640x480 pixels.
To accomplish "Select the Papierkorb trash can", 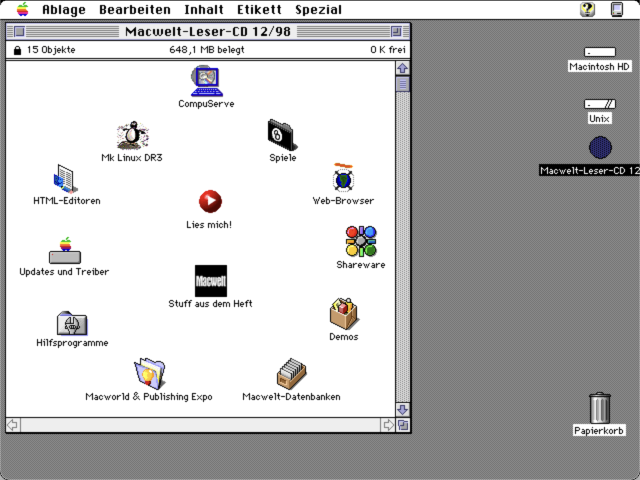I will point(600,408).
